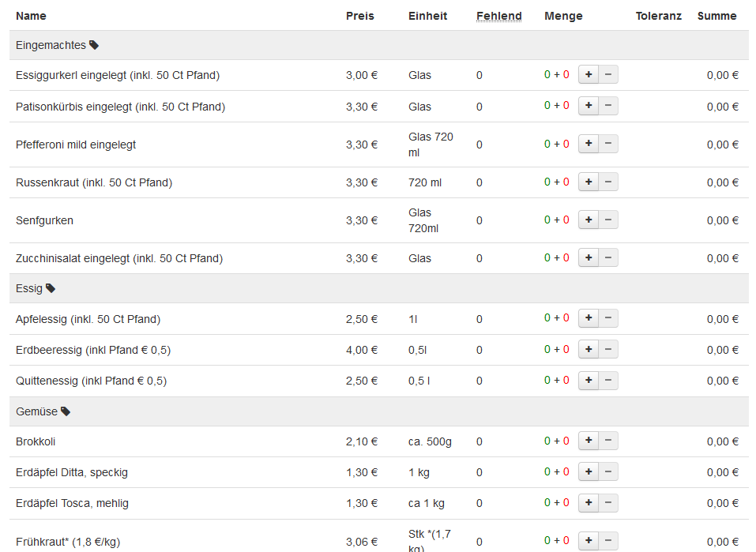
Task: Add one Senfgurken with plus button
Action: [588, 220]
